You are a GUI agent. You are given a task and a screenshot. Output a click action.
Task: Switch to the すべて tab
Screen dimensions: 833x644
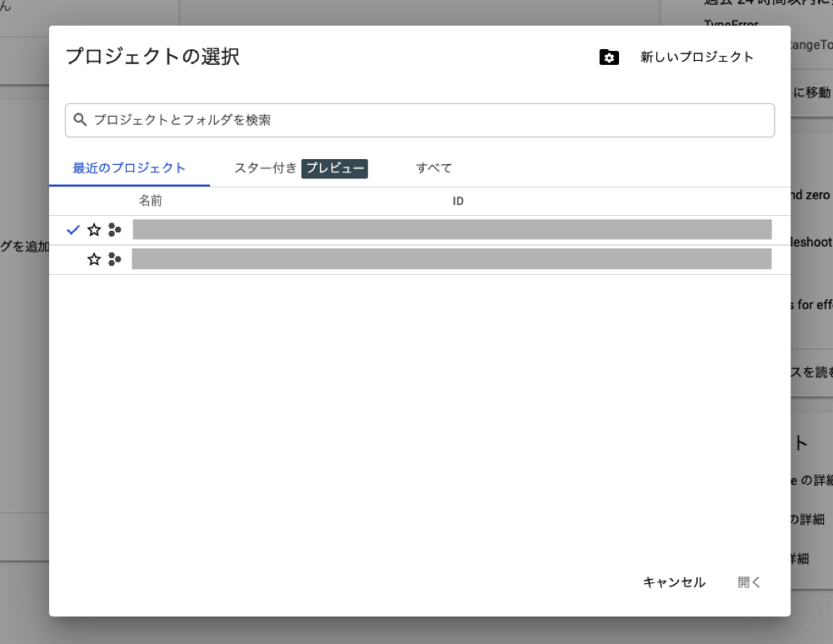[433, 168]
